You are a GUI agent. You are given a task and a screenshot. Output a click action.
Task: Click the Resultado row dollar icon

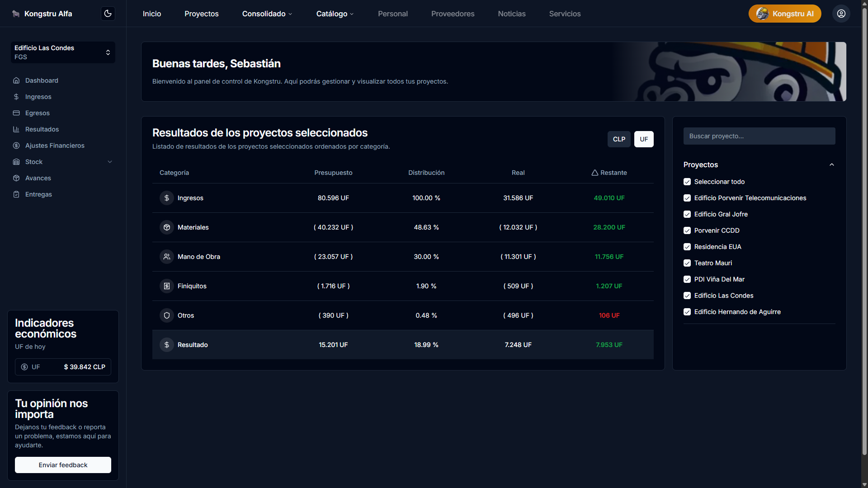(x=167, y=345)
